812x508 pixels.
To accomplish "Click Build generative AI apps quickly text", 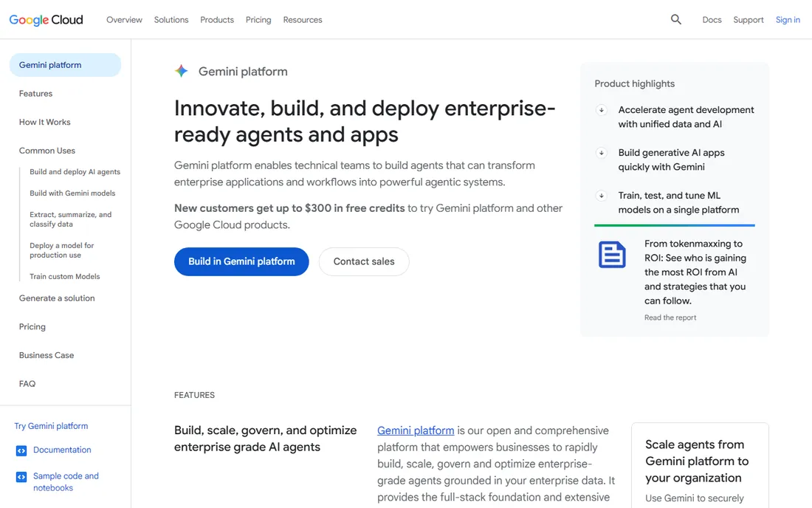I will pyautogui.click(x=671, y=159).
